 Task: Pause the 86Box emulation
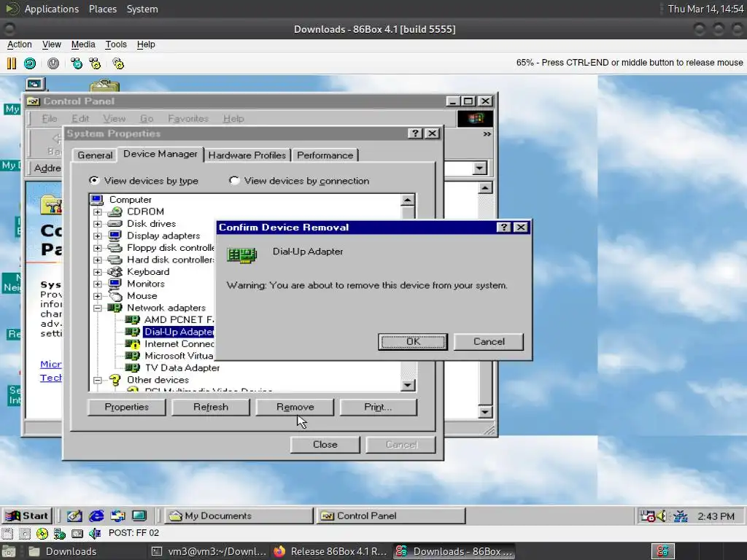[x=12, y=63]
